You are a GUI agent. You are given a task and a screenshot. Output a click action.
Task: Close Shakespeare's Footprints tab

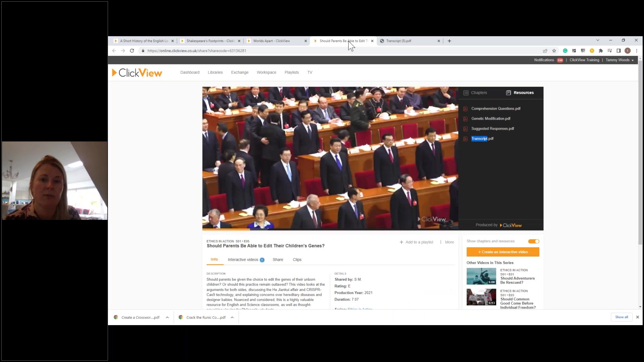pos(239,41)
